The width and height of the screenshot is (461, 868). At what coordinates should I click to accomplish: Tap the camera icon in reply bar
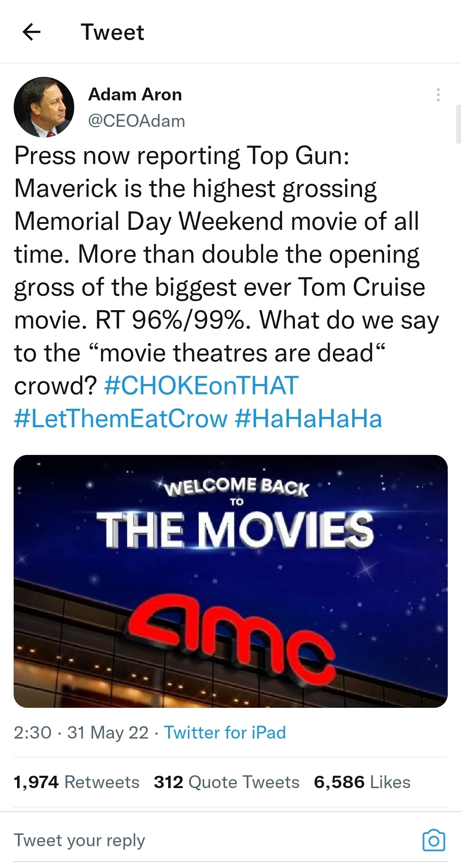[433, 840]
